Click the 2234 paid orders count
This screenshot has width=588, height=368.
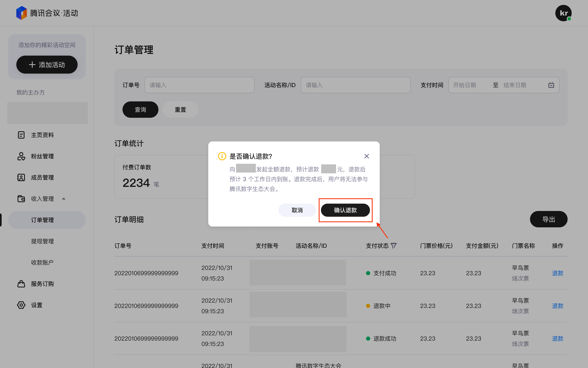click(136, 183)
